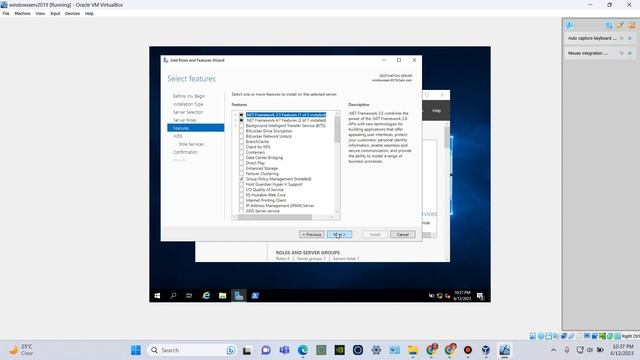Launch Internet Explorer from the guest taskbar
Image resolution: width=640 pixels, height=360 pixels.
[x=206, y=296]
